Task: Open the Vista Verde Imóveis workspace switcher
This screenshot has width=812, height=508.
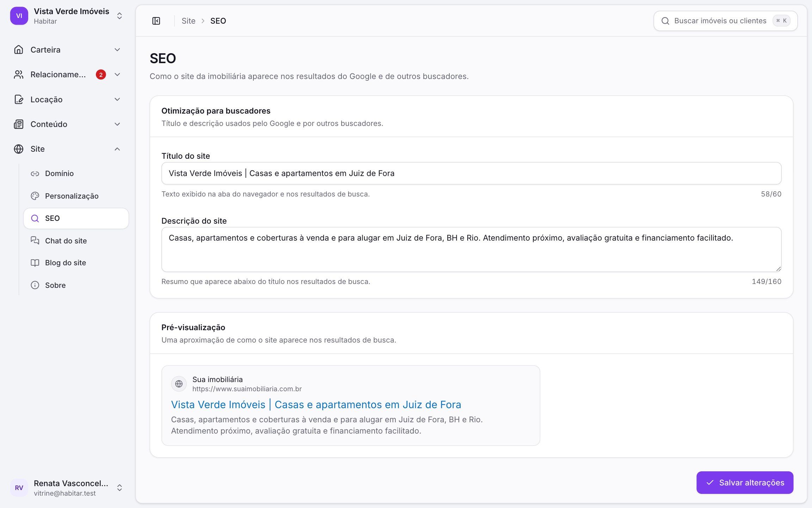Action: tap(67, 16)
